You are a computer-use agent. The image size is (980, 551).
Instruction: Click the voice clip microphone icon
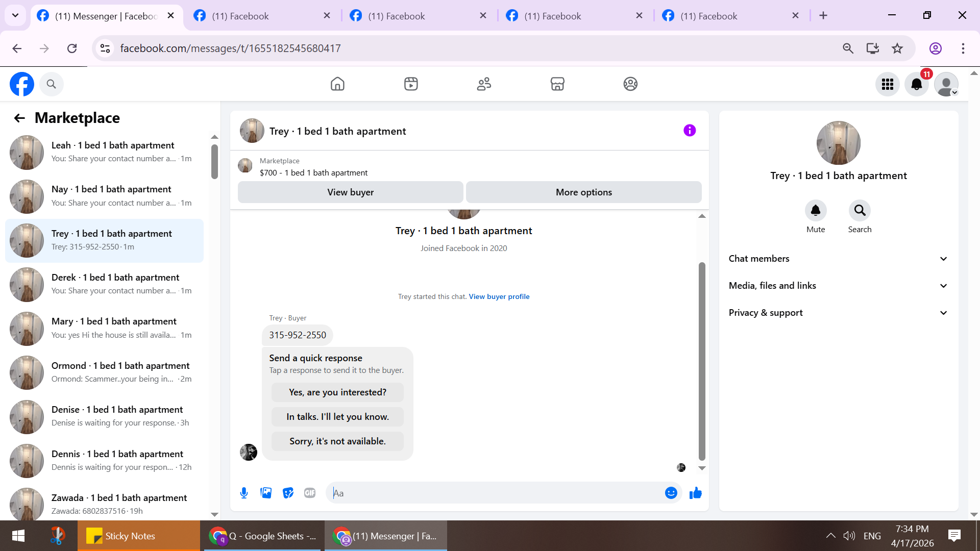[244, 493]
